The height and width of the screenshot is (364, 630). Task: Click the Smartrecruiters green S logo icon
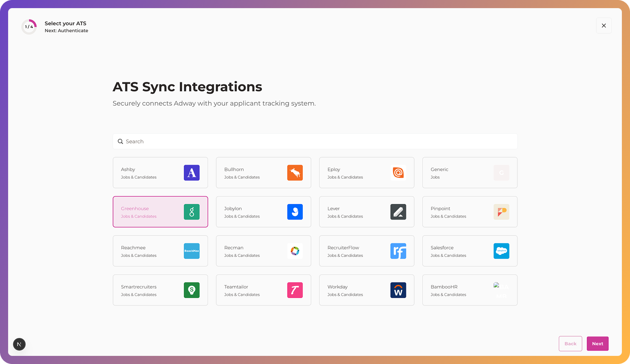tap(192, 290)
